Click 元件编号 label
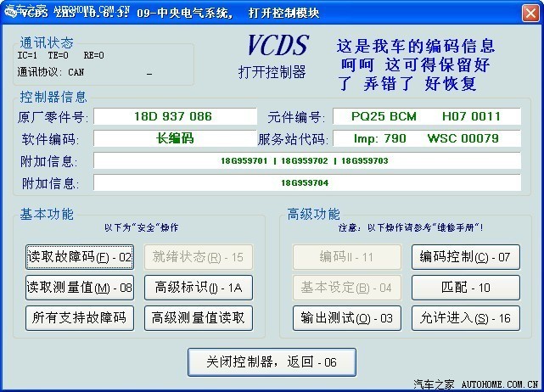544x392 pixels. (x=296, y=117)
